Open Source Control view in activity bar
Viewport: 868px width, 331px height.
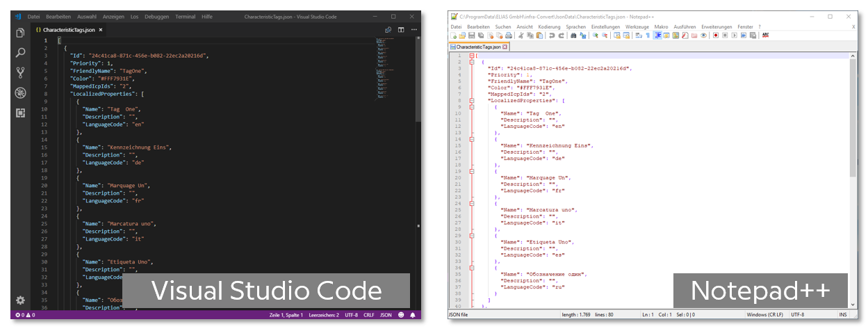tap(20, 72)
